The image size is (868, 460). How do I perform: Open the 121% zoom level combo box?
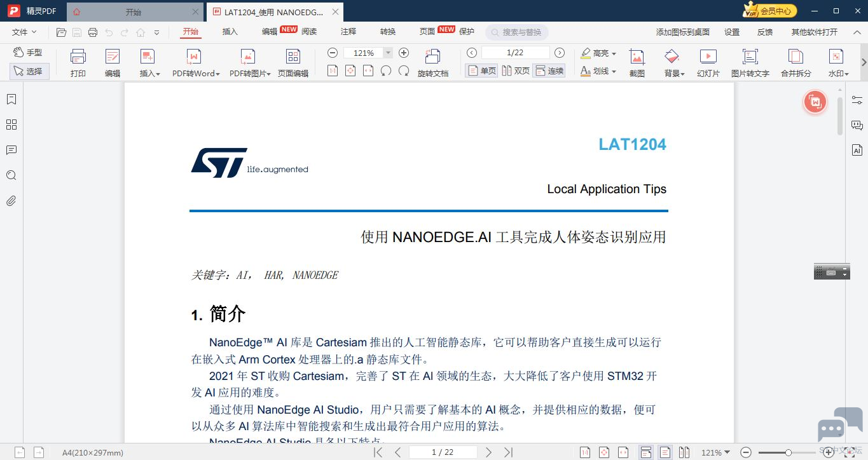click(x=368, y=53)
